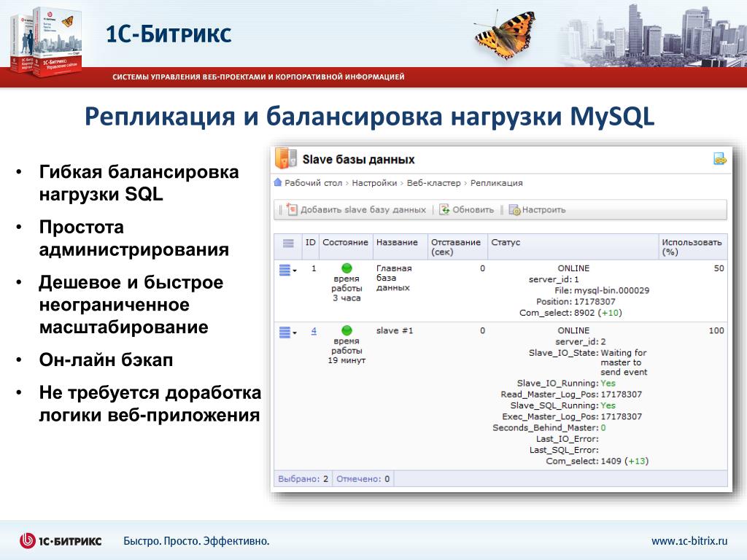Select Репликация breadcrumb
This screenshot has width=747, height=560.
(x=496, y=183)
